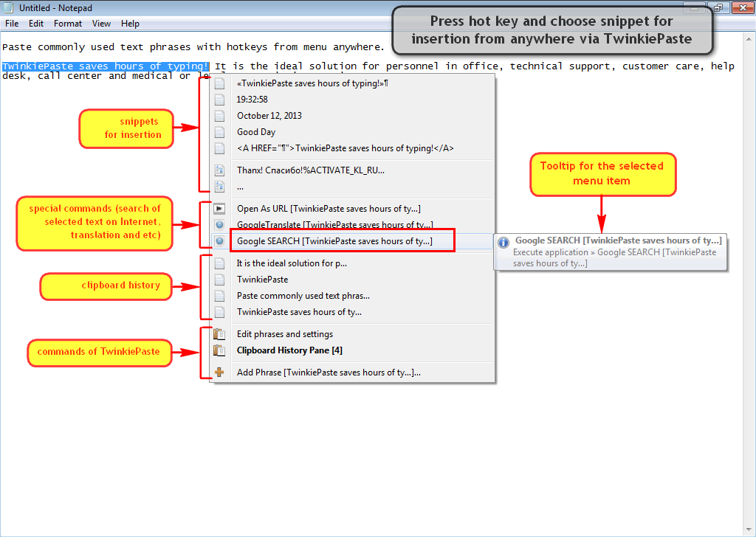
Task: Choose Add Phrase for the selected text
Action: [x=353, y=373]
